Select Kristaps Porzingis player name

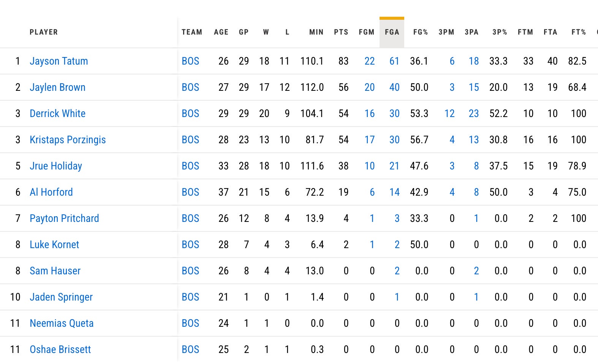(68, 140)
